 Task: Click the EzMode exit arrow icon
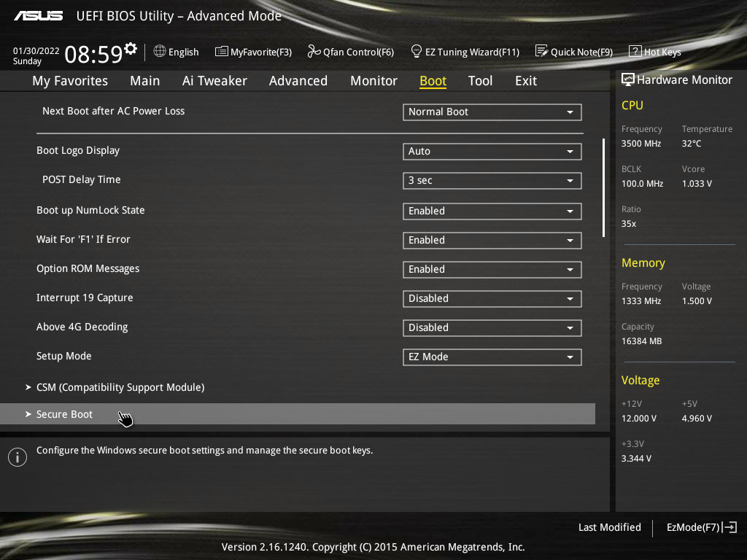coord(729,527)
